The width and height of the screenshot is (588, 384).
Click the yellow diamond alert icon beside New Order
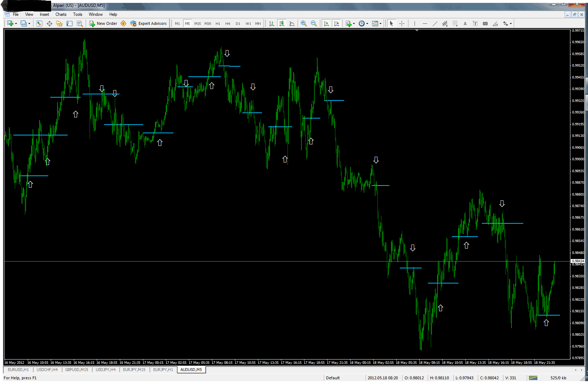[123, 23]
